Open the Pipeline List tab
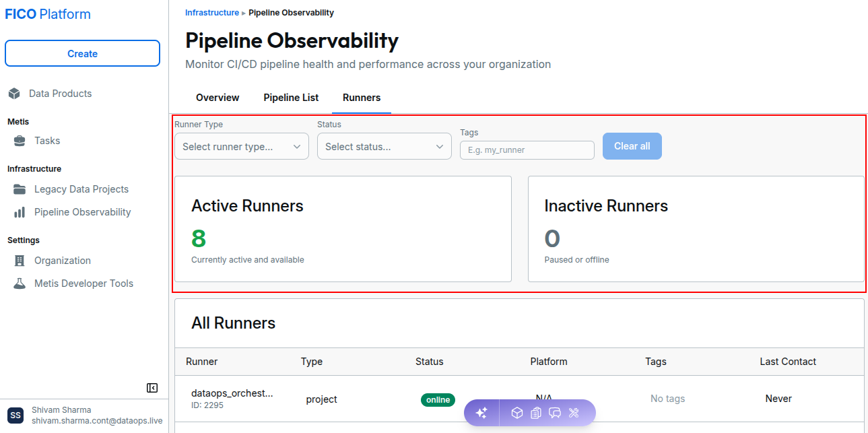868x433 pixels. 291,98
